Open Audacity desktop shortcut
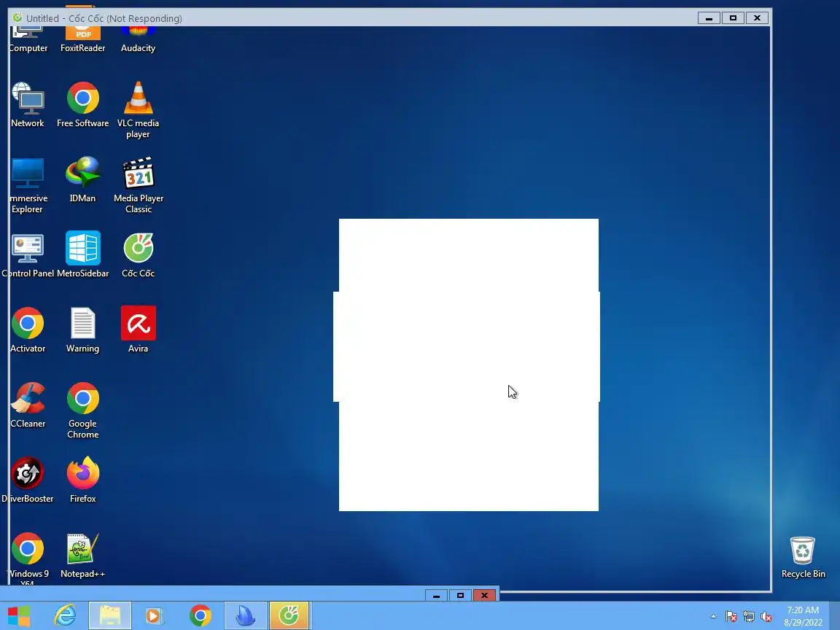840x630 pixels. click(x=139, y=39)
